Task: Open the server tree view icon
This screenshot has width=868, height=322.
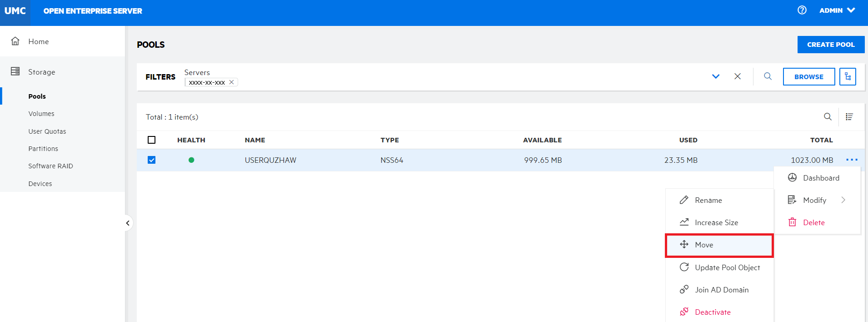Action: coord(848,77)
